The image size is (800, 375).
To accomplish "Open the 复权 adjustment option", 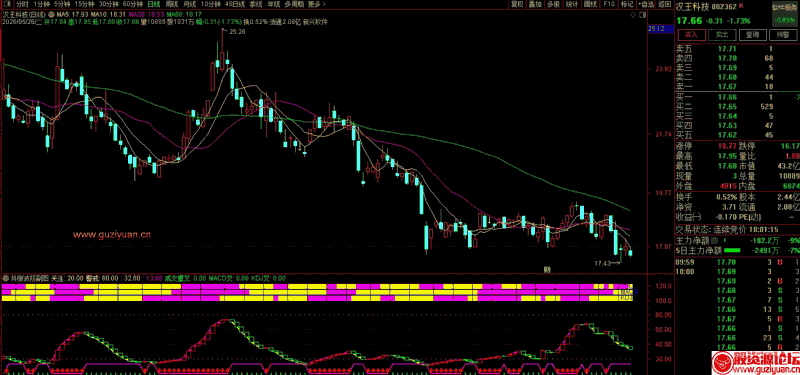I will click(x=517, y=4).
